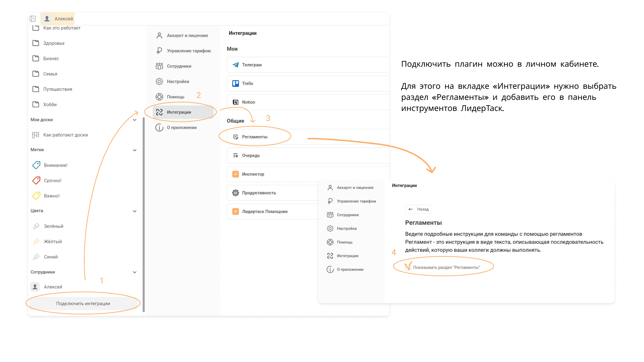Open the Продуктивность integration
The height and width of the screenshot is (362, 644).
click(x=259, y=193)
